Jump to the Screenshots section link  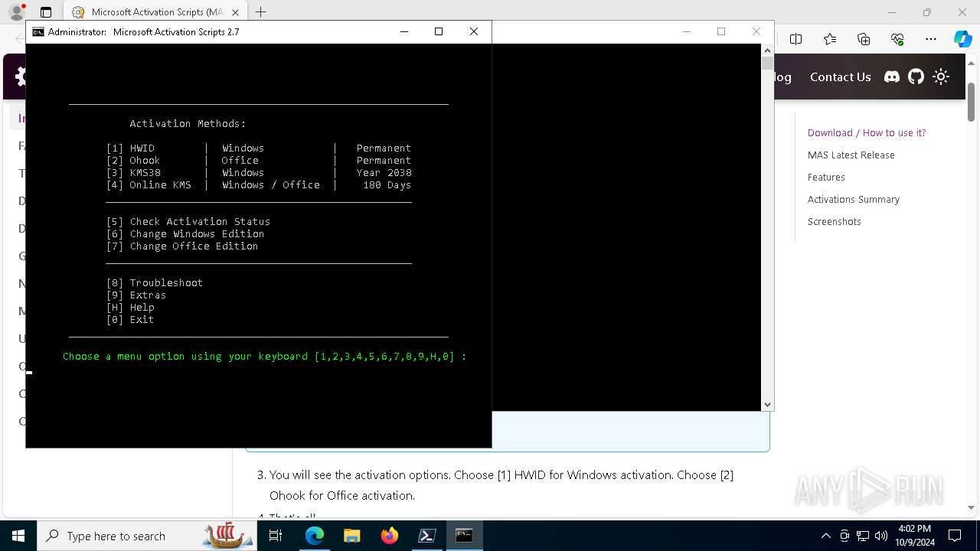[x=834, y=221]
